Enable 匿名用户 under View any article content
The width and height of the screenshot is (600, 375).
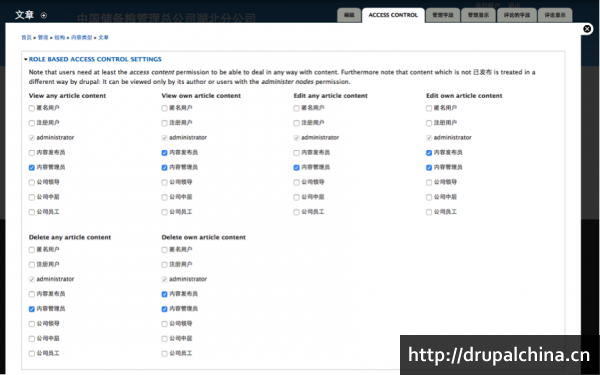pyautogui.click(x=32, y=108)
